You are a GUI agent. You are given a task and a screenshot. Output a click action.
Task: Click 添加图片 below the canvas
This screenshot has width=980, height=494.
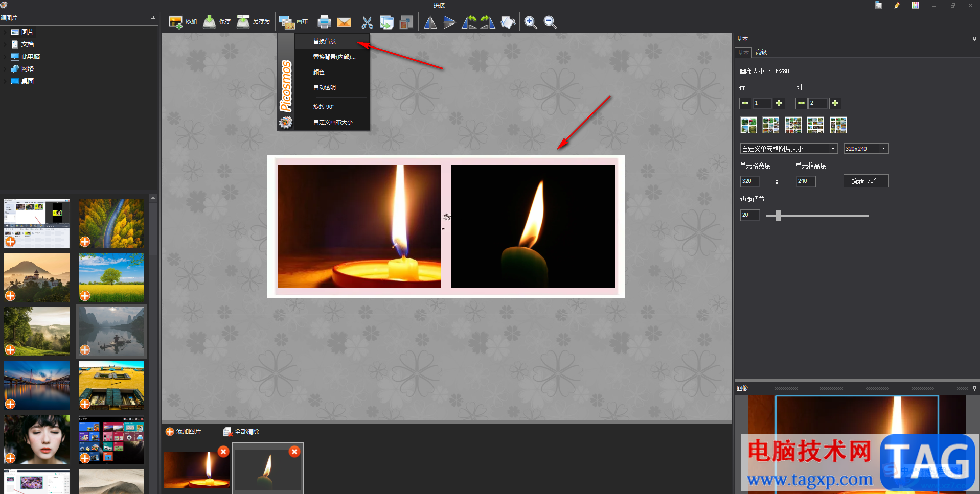[x=183, y=432]
